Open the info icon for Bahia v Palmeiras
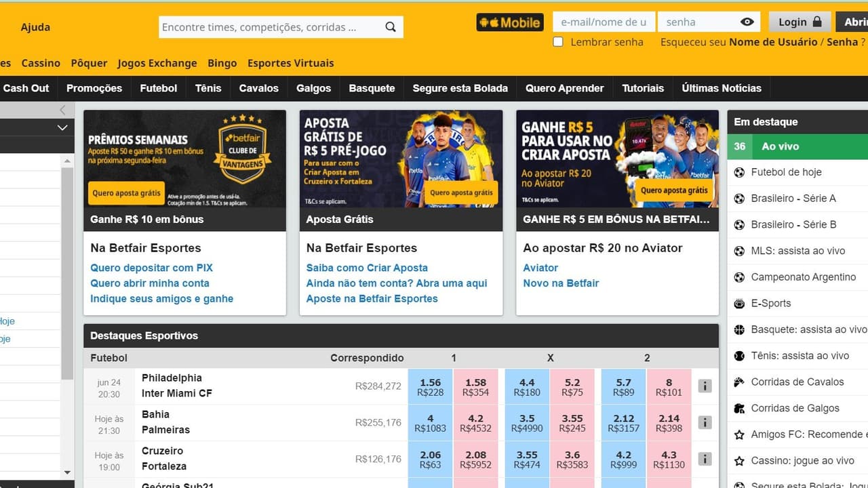 click(x=705, y=422)
